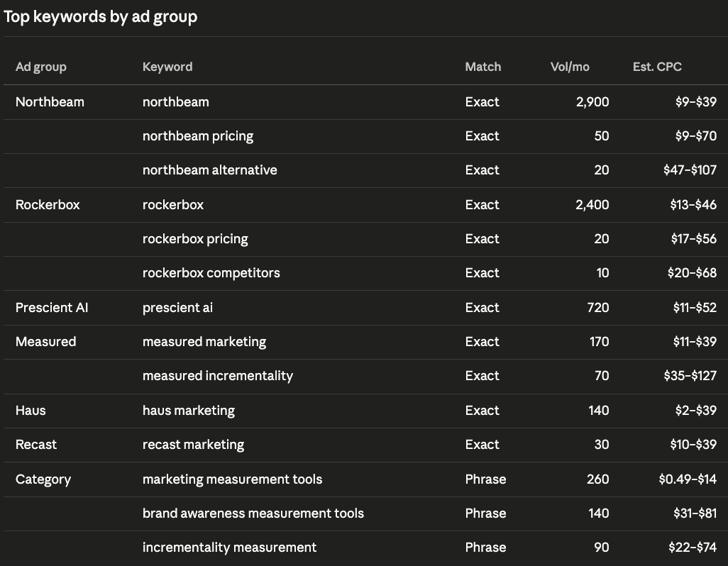Select the 'haus marketing' keyword
This screenshot has width=728, height=566.
(x=189, y=411)
